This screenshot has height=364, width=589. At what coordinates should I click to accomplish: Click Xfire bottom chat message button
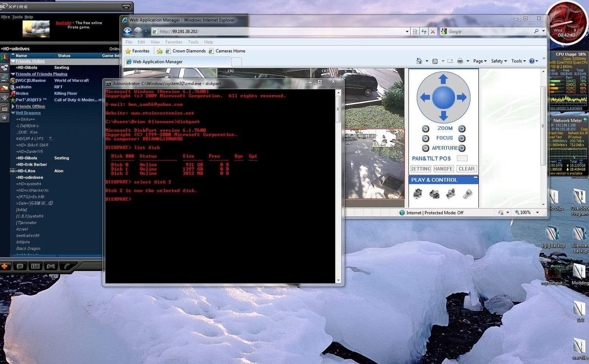pyautogui.click(x=20, y=266)
